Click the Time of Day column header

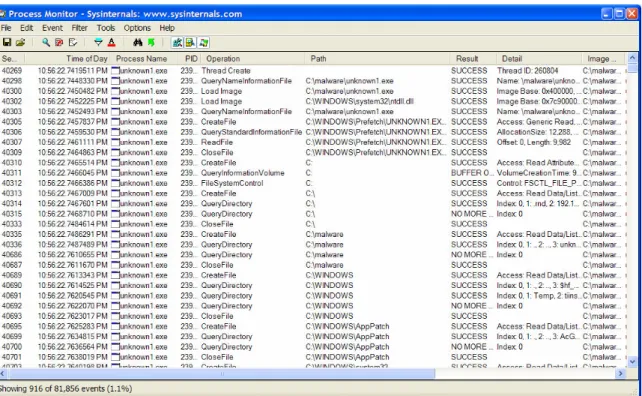click(68, 59)
